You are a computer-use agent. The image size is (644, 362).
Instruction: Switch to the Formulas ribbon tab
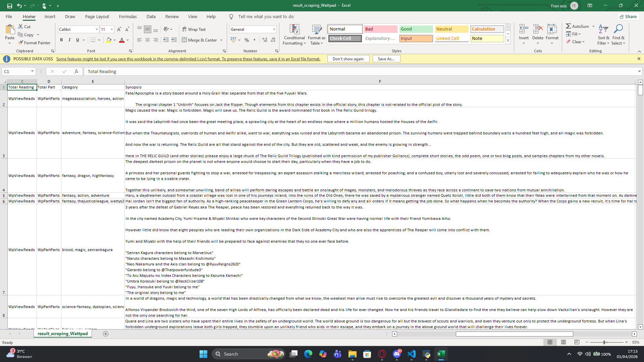pyautogui.click(x=128, y=16)
